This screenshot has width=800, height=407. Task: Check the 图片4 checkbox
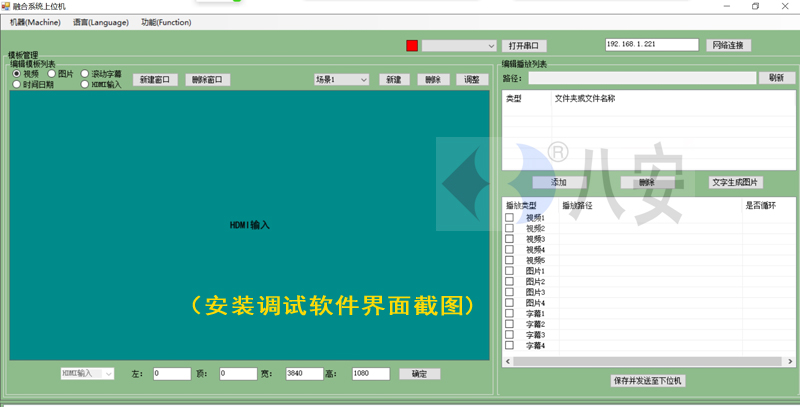click(x=509, y=302)
